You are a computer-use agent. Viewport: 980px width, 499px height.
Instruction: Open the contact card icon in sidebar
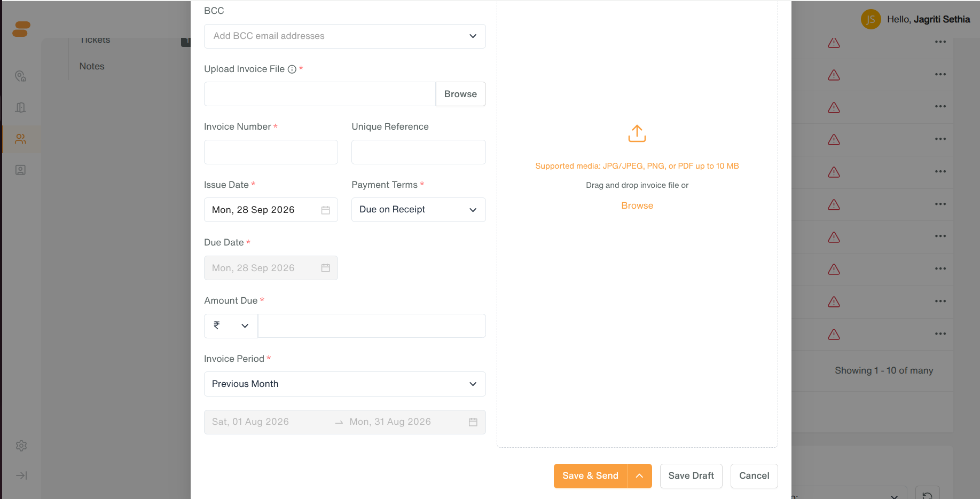[21, 170]
